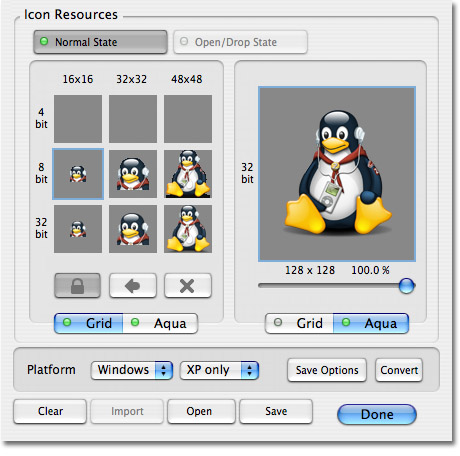Viewport: 460px width, 456px height.
Task: Open the Windows platform dropdown
Action: point(132,370)
